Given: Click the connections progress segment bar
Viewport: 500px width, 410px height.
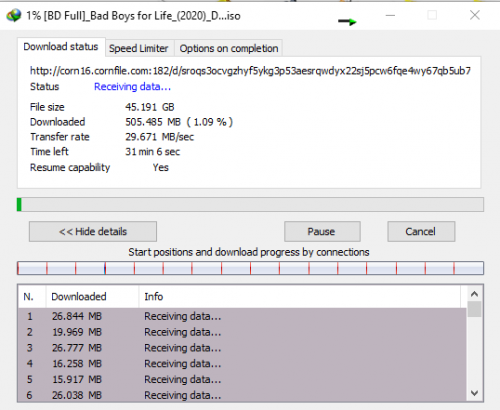Looking at the screenshot, I should click(x=250, y=268).
